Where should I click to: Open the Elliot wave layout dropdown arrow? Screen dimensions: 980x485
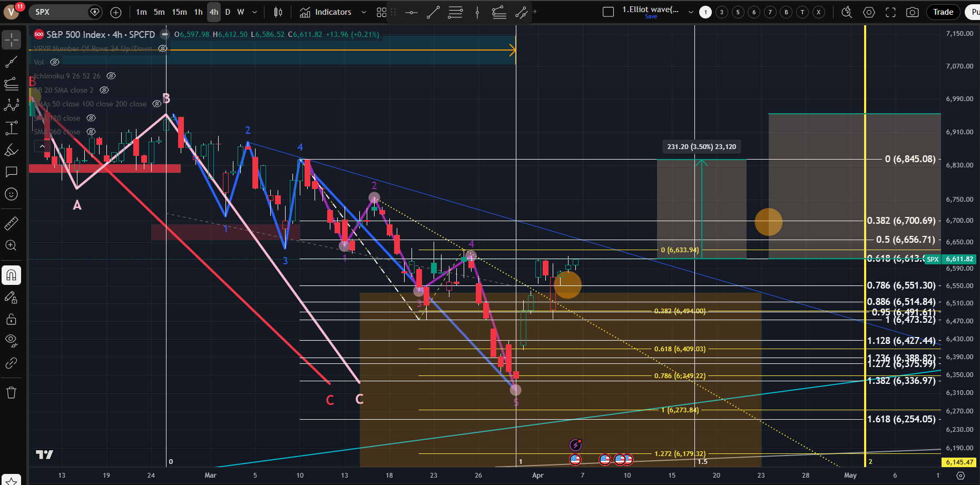[691, 12]
